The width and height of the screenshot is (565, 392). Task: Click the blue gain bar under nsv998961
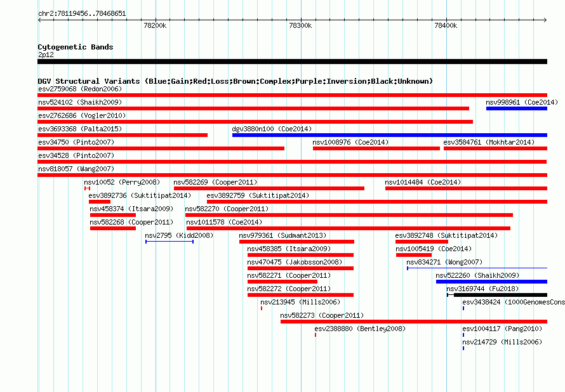coord(517,108)
